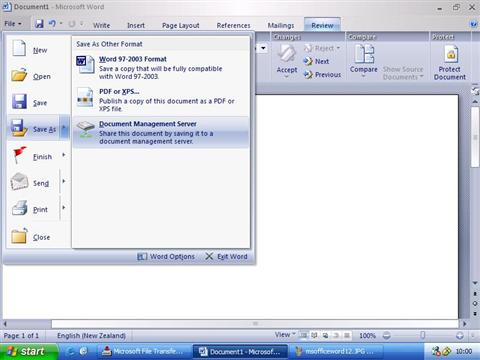This screenshot has width=480, height=360.
Task: Open a file with the Open folder icon
Action: 19,75
